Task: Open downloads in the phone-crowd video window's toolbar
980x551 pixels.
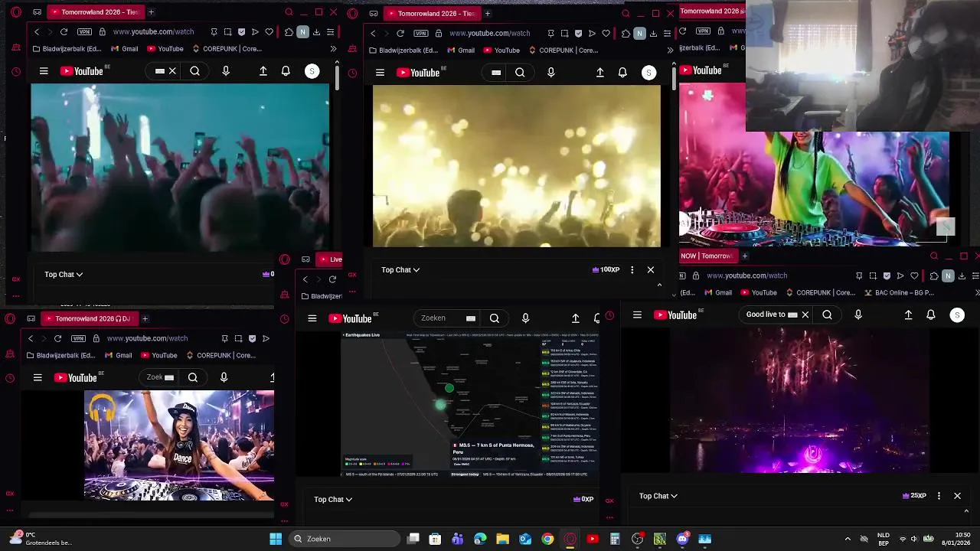Action: coord(317,32)
